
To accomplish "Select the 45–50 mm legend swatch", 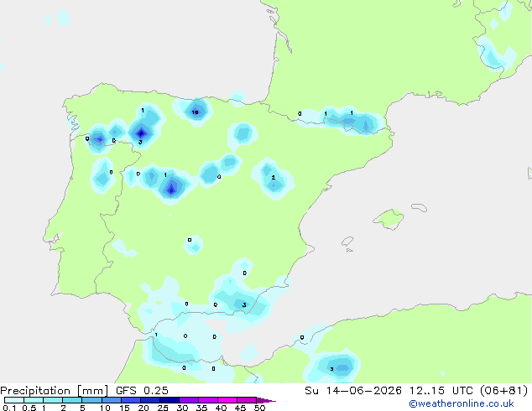I will tap(247, 400).
